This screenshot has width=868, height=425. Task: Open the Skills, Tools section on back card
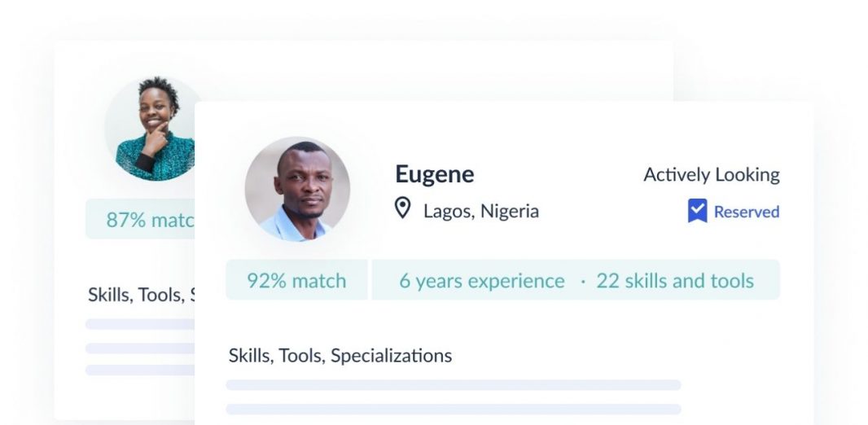(x=141, y=295)
